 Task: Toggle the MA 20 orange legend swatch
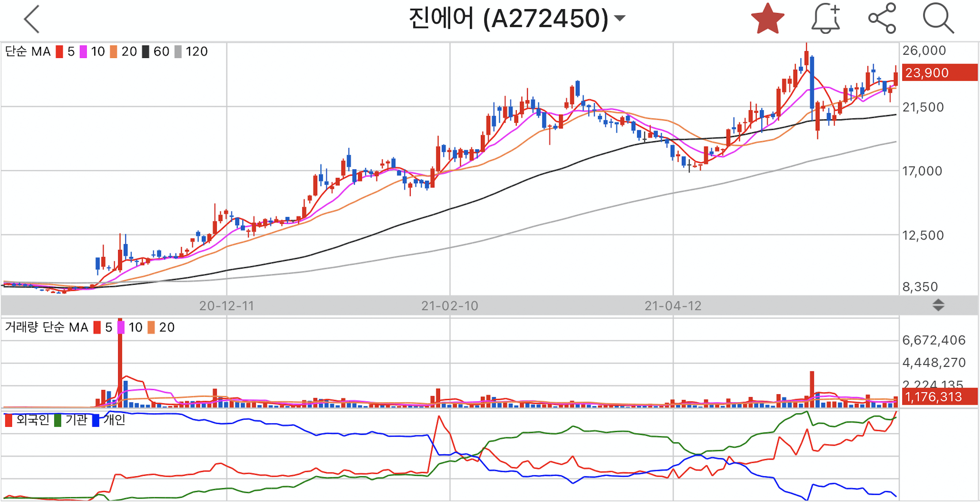(113, 52)
